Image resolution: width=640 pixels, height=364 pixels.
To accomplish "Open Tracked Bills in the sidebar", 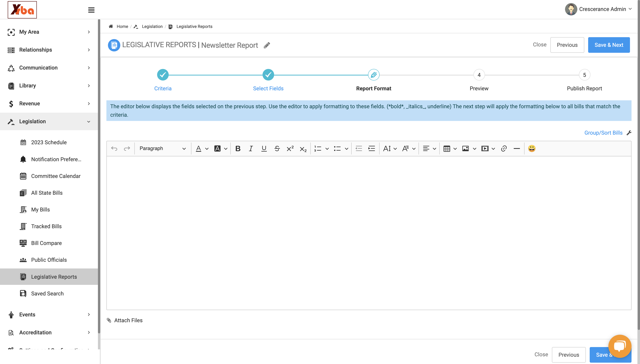I will 46,226.
